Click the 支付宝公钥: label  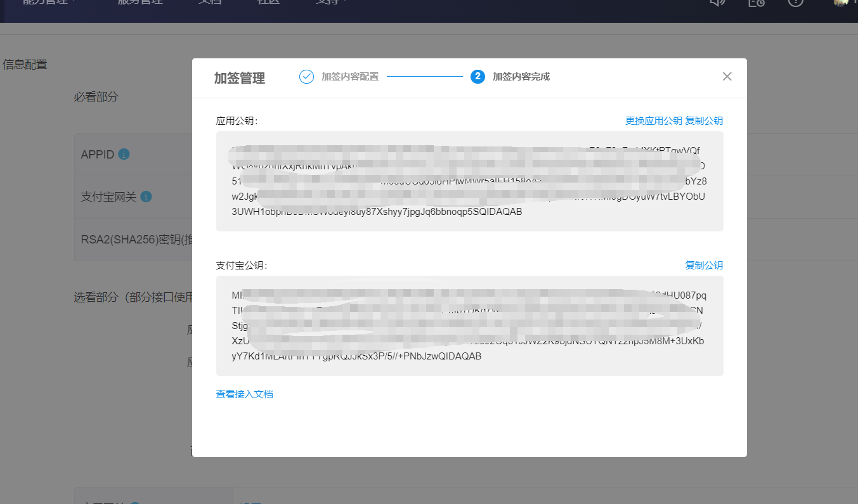coord(242,266)
